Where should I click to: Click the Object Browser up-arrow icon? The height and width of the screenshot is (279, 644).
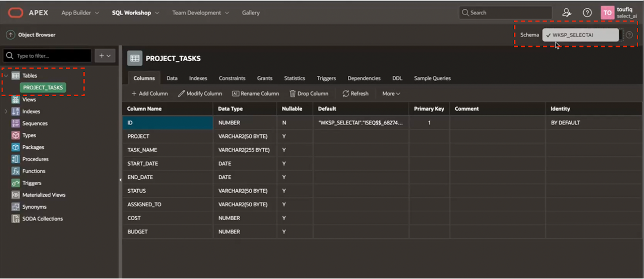click(x=10, y=35)
